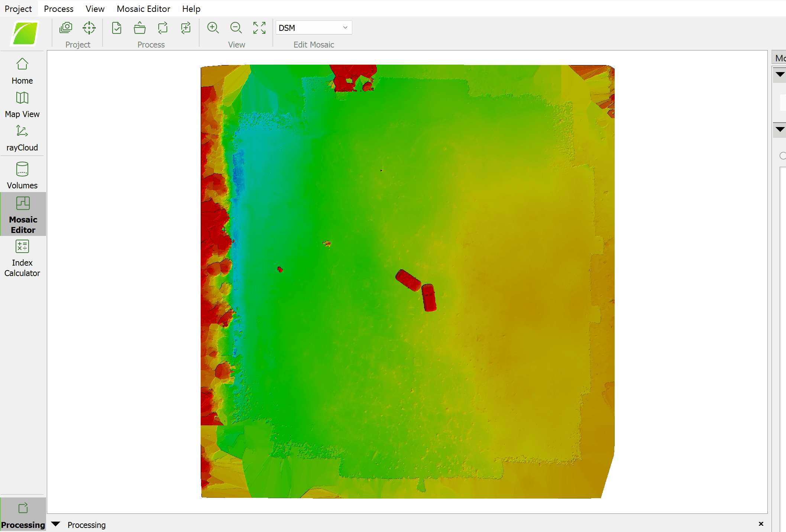The height and width of the screenshot is (532, 786).
Task: Open the Project menu
Action: [x=18, y=9]
